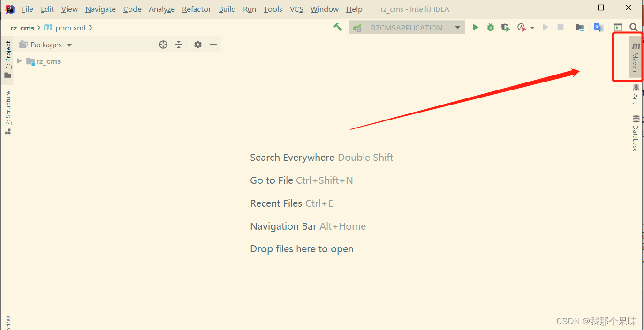Run the application using the green Run arrow
The image size is (644, 330).
[475, 27]
